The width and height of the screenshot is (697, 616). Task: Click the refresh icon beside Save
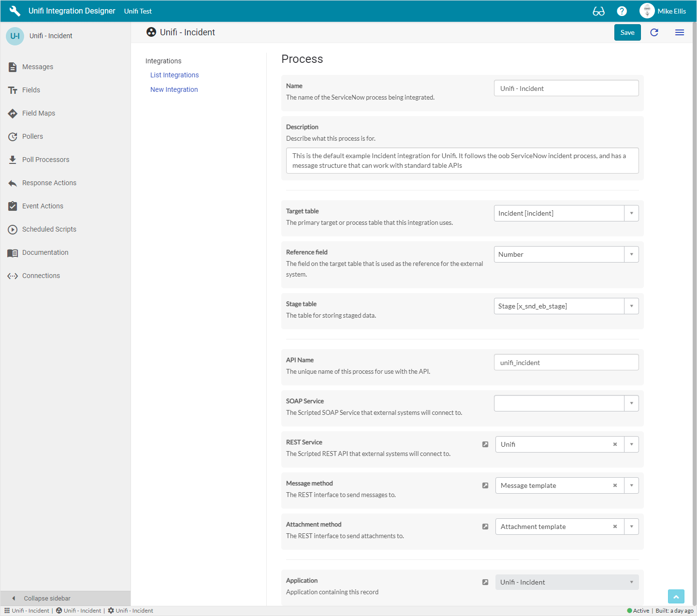tap(654, 32)
